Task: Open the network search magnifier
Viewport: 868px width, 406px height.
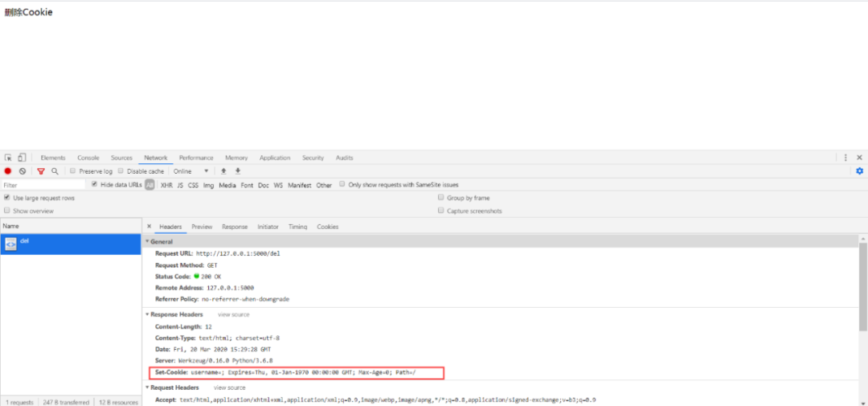Action: pyautogui.click(x=55, y=171)
